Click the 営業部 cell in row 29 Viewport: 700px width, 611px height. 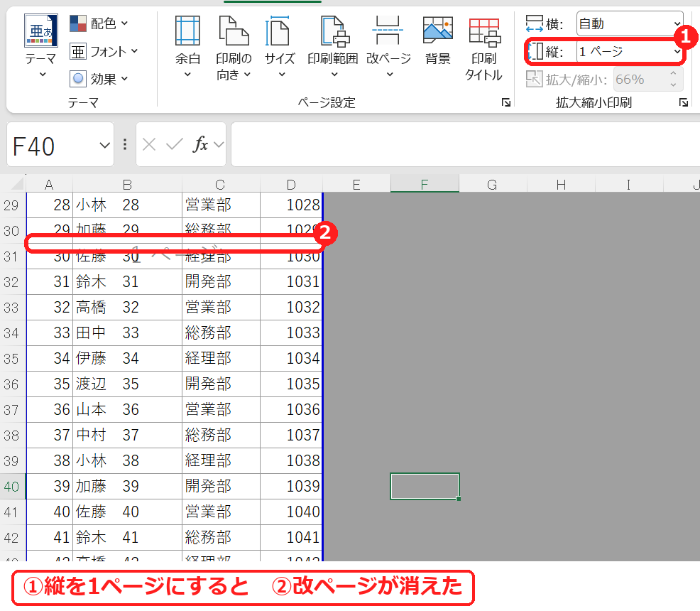221,205
